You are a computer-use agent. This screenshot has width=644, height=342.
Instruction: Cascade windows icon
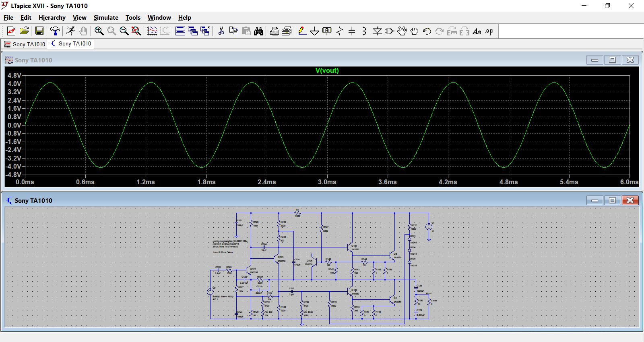(x=193, y=31)
